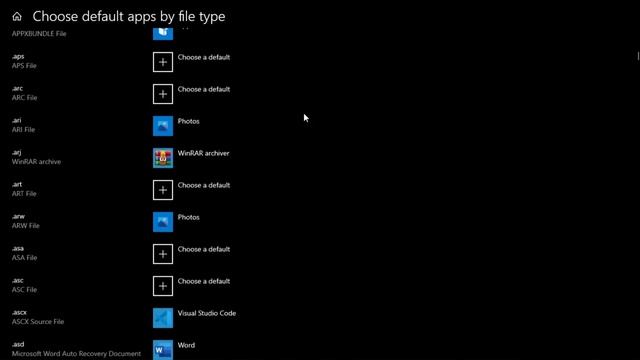This screenshot has height=360, width=640.
Task: Select the 'ASCX Source File' description text
Action: (x=38, y=322)
